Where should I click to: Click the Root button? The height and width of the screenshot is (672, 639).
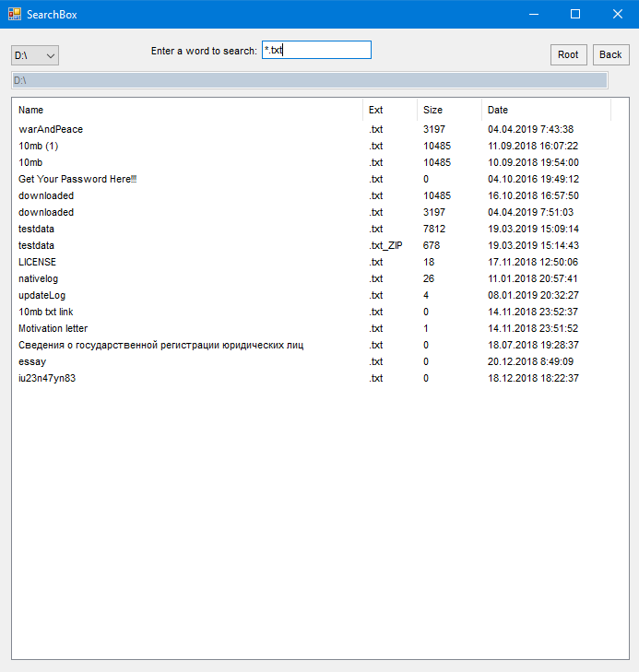click(x=568, y=55)
